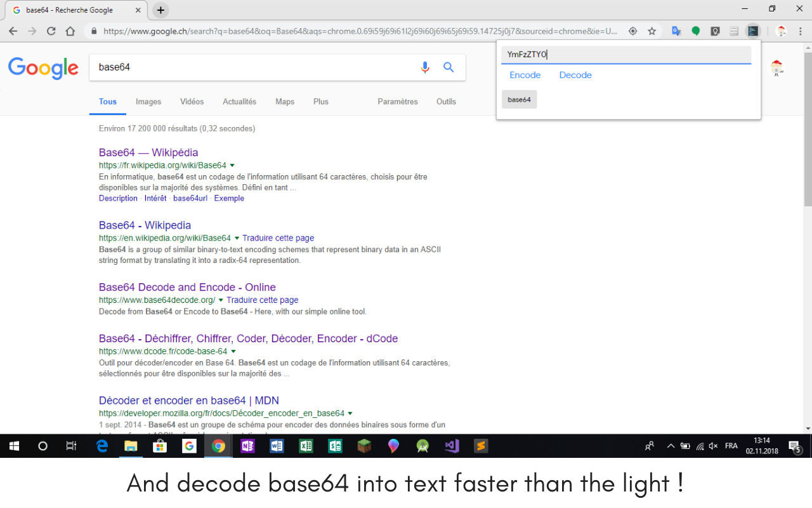Open a new tab with the plus button
Viewport: 812px width, 508px height.
(x=161, y=10)
